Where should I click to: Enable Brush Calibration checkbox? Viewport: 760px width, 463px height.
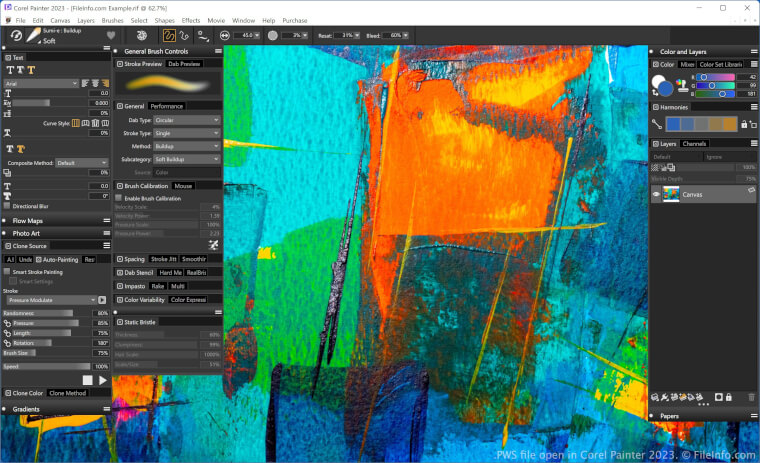coord(120,198)
